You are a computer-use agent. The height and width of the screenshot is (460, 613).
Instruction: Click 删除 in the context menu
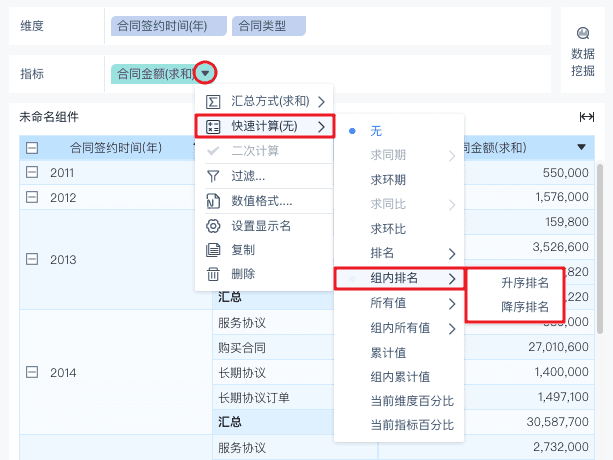coord(243,274)
